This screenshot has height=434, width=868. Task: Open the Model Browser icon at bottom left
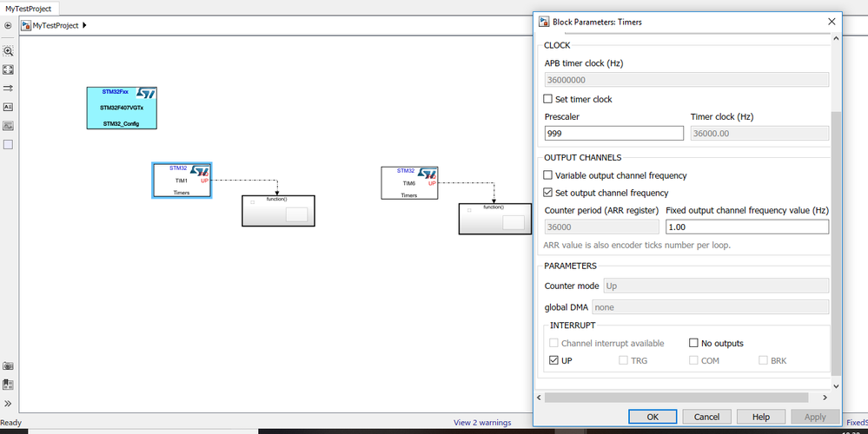coord(8,385)
